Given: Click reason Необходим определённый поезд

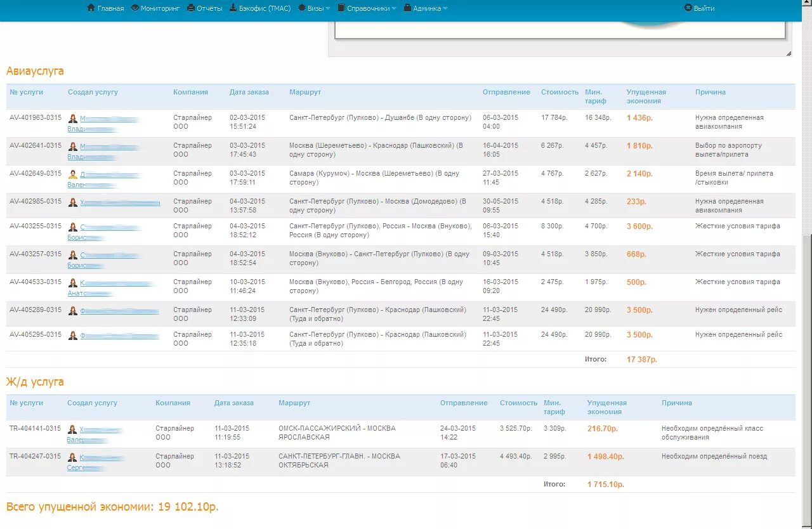Looking at the screenshot, I should [x=714, y=456].
